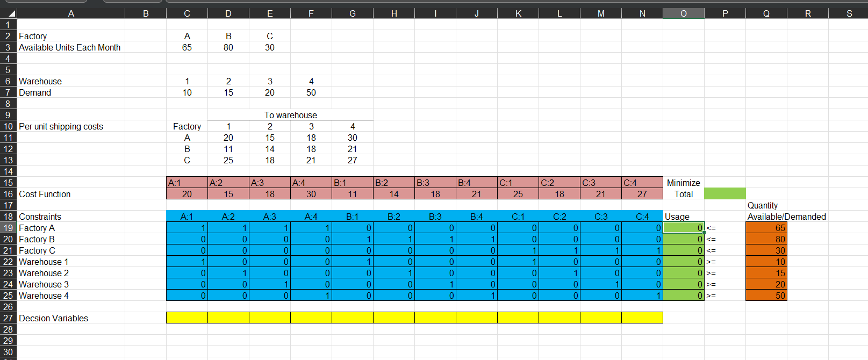Select the green Usage cell for Factory A
Screen dimensions: 868x360
point(684,228)
